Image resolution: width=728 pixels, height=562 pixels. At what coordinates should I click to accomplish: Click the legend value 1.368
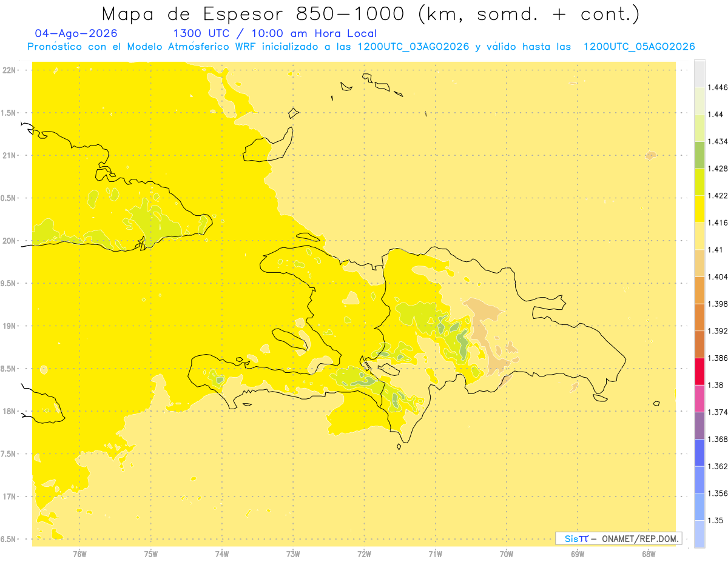[x=716, y=439]
